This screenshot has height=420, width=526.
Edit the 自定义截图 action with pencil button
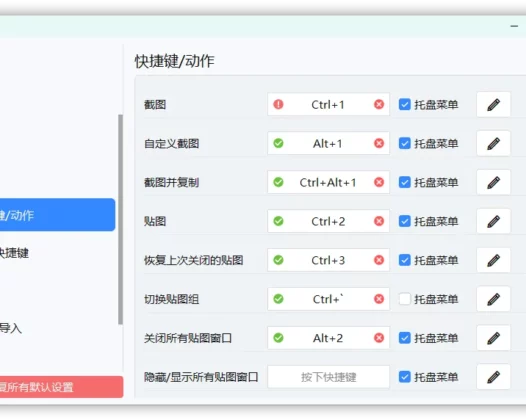pyautogui.click(x=493, y=144)
